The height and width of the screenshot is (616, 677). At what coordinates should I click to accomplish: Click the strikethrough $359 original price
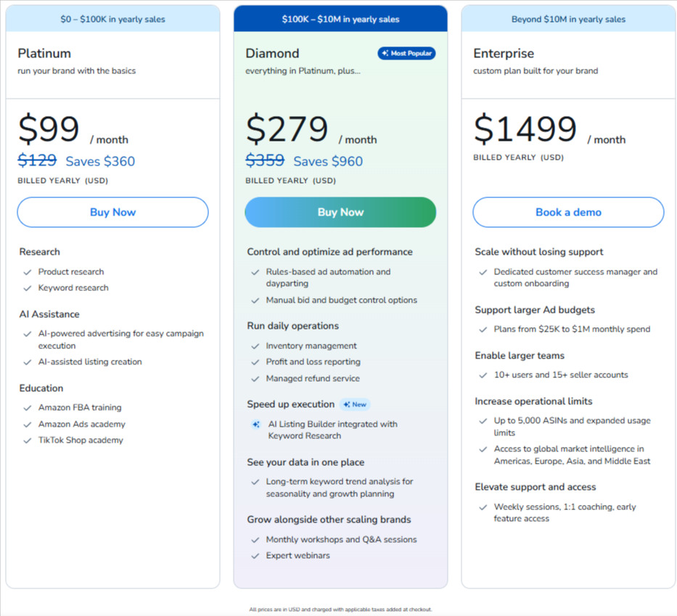pyautogui.click(x=264, y=160)
